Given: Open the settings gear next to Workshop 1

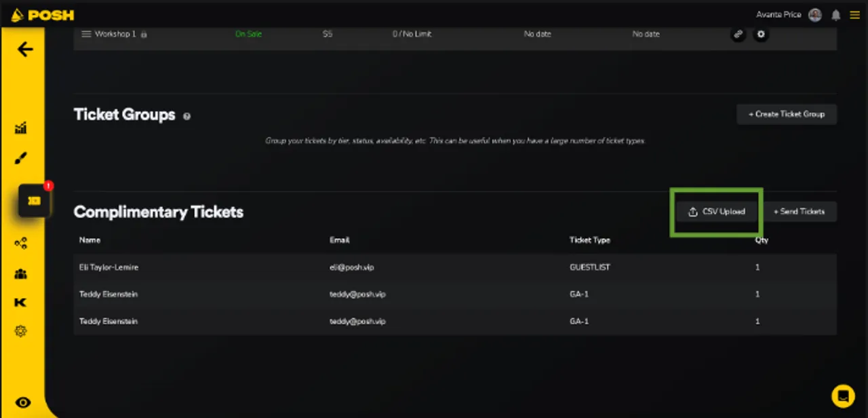Looking at the screenshot, I should pyautogui.click(x=761, y=34).
